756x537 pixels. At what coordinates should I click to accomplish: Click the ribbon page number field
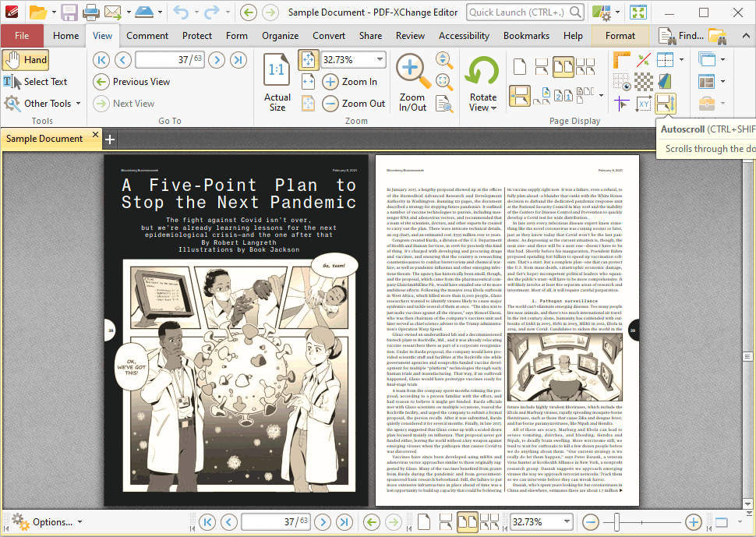(x=170, y=60)
